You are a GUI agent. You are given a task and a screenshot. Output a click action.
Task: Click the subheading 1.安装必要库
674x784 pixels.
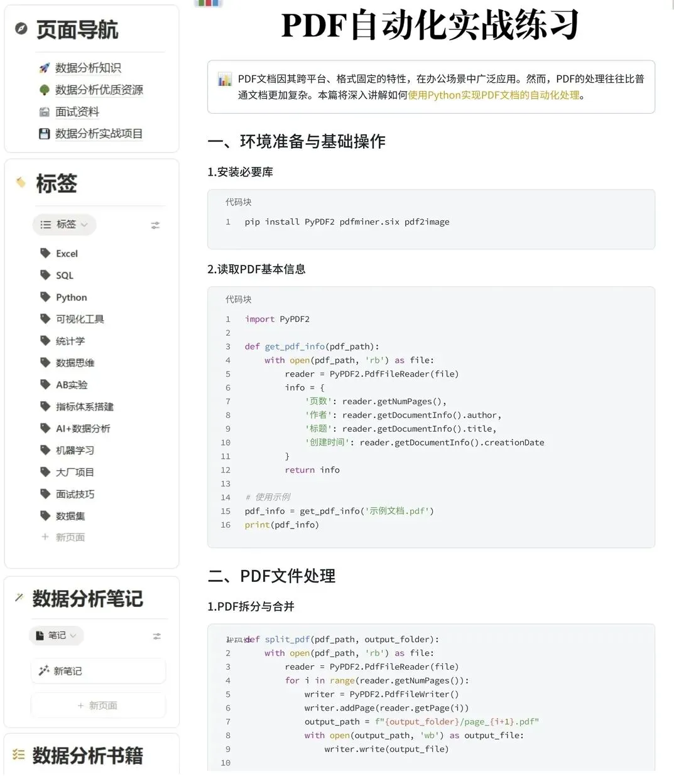(241, 172)
